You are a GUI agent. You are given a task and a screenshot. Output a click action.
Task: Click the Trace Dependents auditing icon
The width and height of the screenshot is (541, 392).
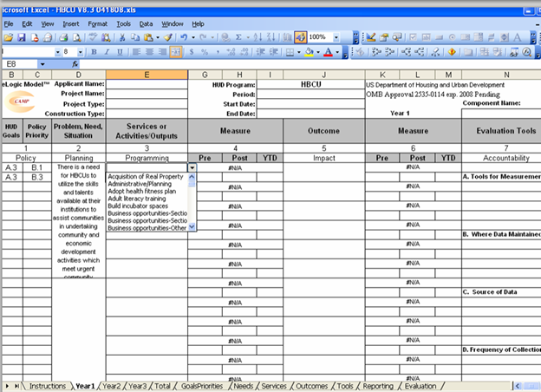406,52
